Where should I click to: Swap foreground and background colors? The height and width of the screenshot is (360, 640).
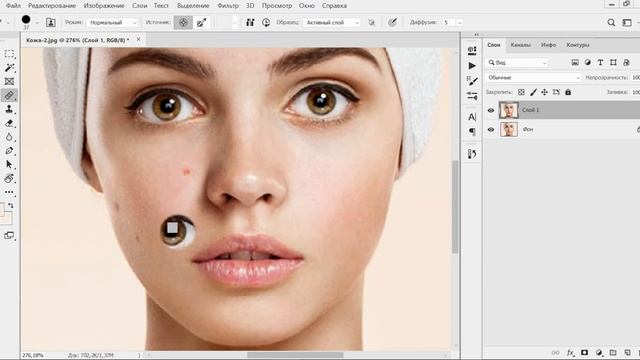[11, 205]
